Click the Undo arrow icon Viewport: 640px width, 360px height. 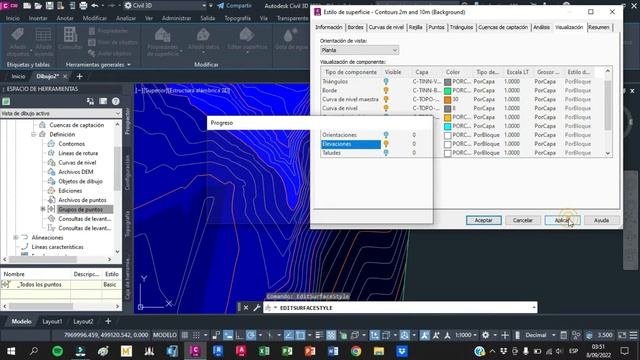pos(95,6)
